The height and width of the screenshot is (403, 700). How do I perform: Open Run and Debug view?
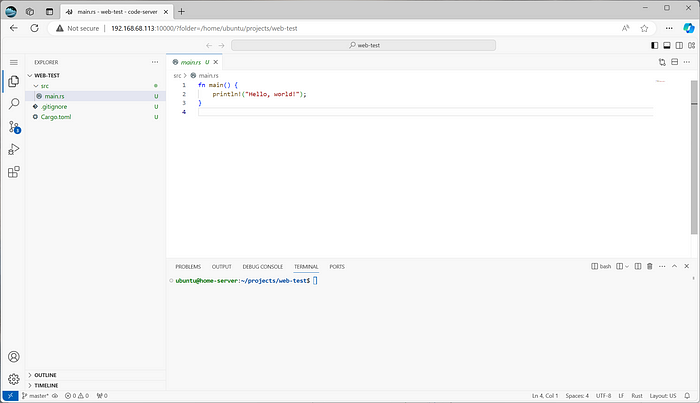point(14,149)
